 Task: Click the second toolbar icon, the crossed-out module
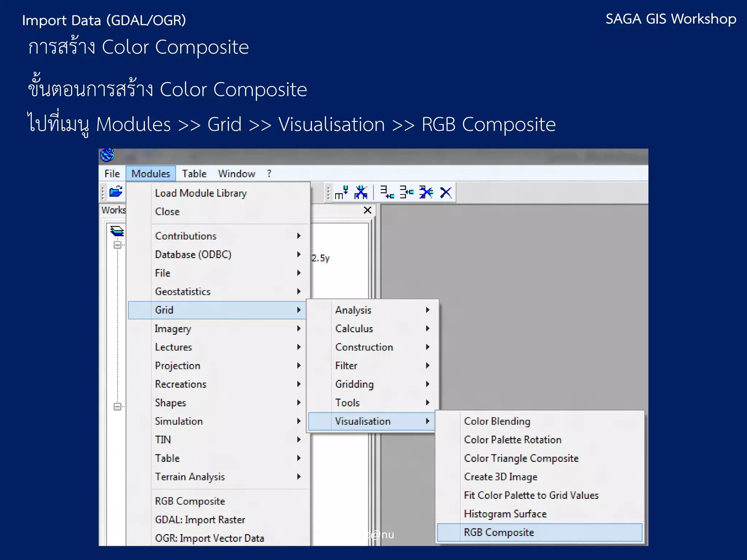(361, 192)
